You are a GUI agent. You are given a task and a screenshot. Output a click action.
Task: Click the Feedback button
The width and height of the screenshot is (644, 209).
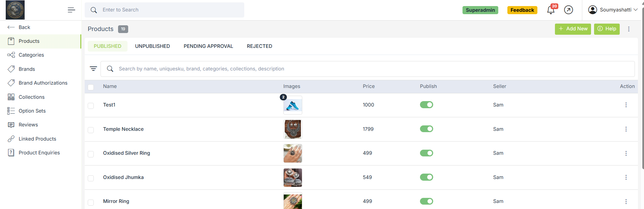point(522,10)
